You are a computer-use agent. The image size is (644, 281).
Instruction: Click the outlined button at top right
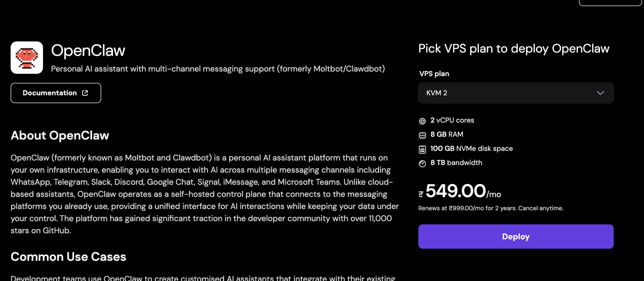click(611, 3)
